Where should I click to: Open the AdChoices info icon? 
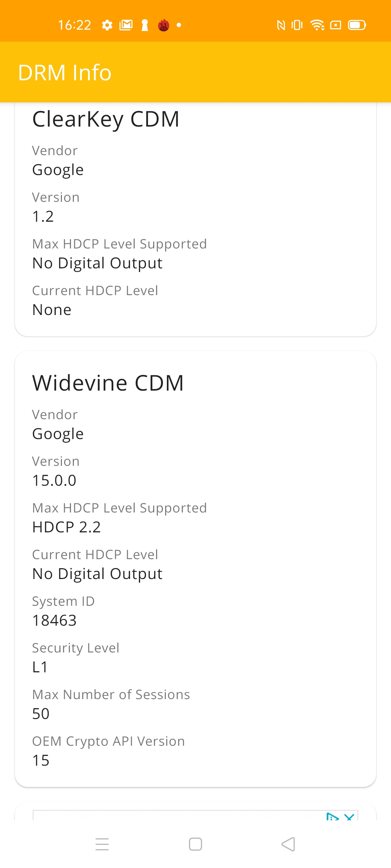[x=332, y=817]
